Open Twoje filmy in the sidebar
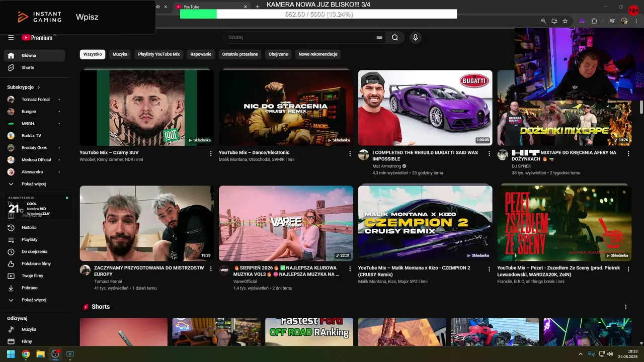 coord(34,276)
